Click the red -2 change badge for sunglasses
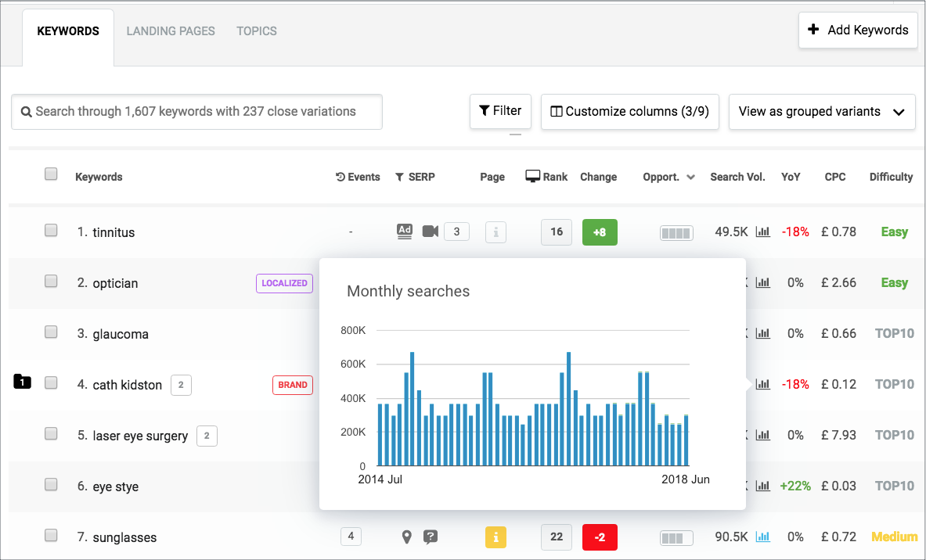Screen dimensions: 926x560 tap(600, 537)
